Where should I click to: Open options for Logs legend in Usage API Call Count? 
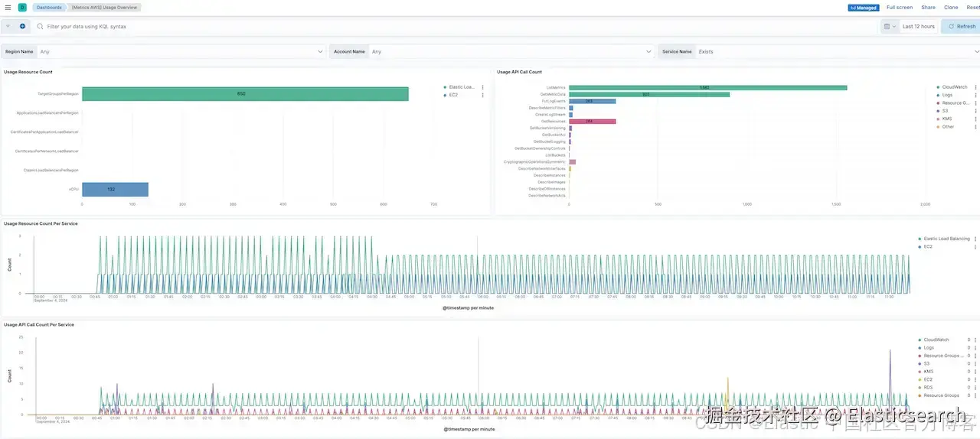click(x=975, y=95)
